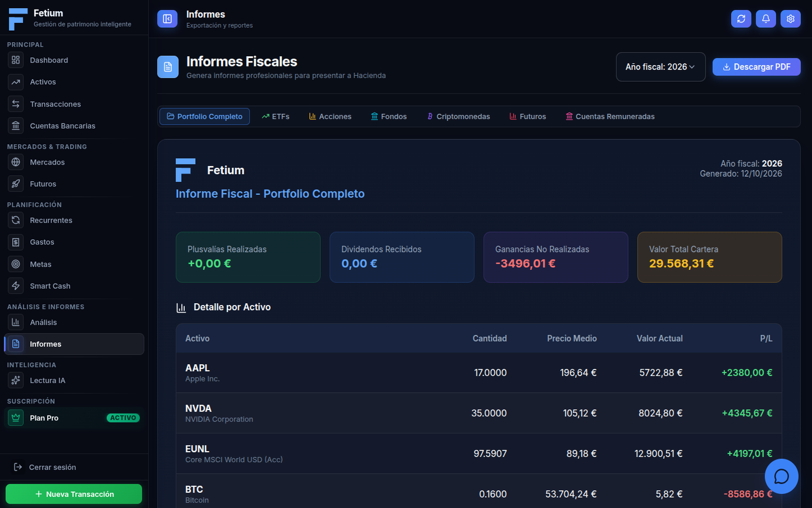Click the Valor Total Cartera card
812x508 pixels.
709,257
